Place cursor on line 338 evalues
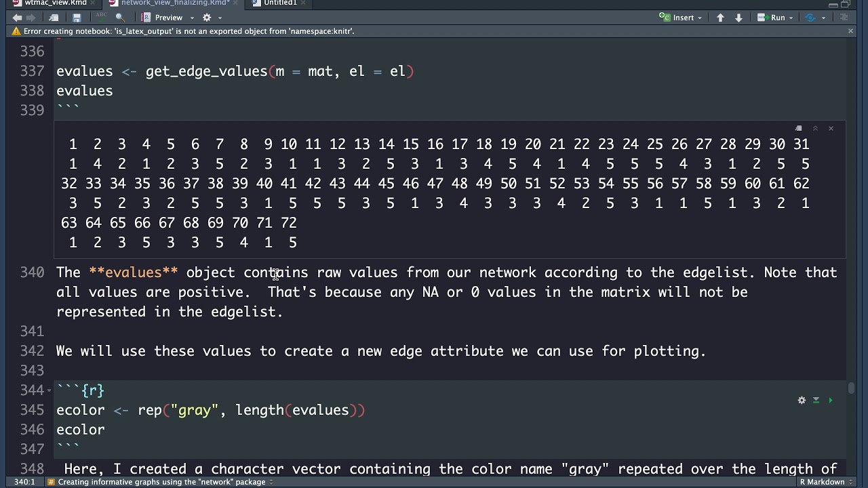This screenshot has width=868, height=488. coord(84,91)
